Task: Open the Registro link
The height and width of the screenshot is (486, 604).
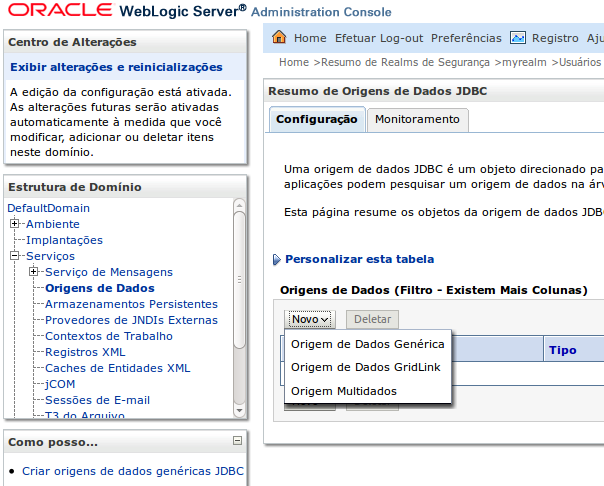Action: point(555,38)
